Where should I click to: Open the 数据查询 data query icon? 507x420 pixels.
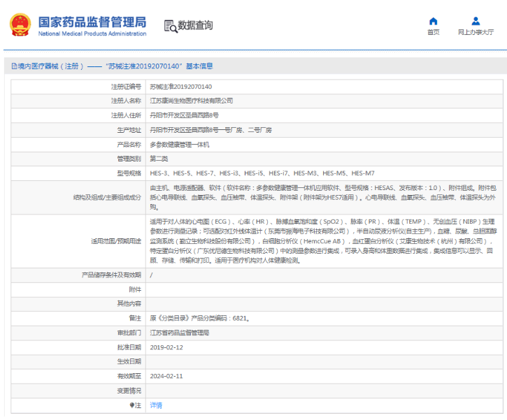pos(171,27)
